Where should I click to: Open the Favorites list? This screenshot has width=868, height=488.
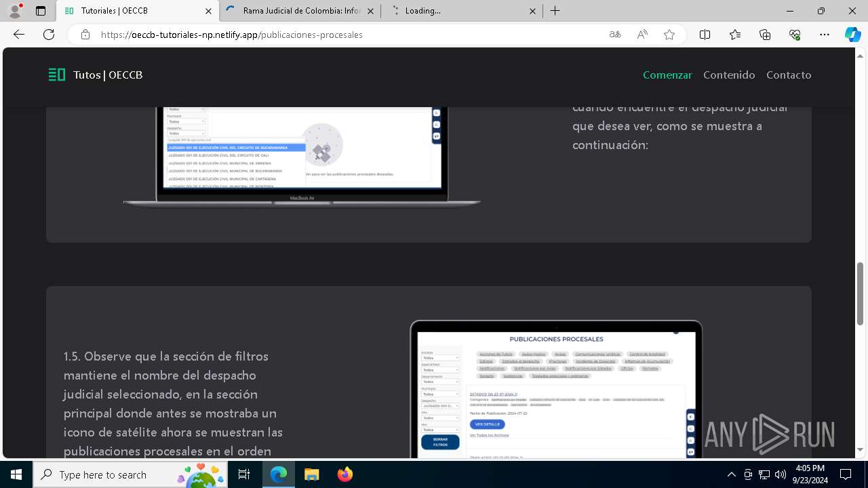735,35
